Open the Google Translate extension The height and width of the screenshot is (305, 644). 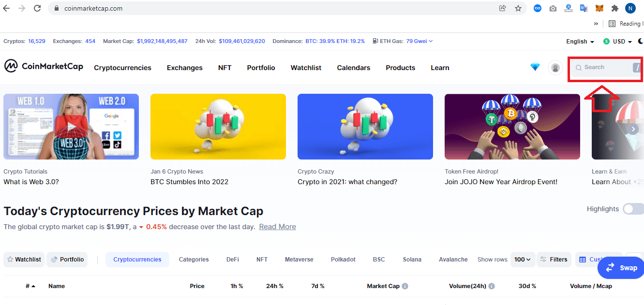coord(584,8)
